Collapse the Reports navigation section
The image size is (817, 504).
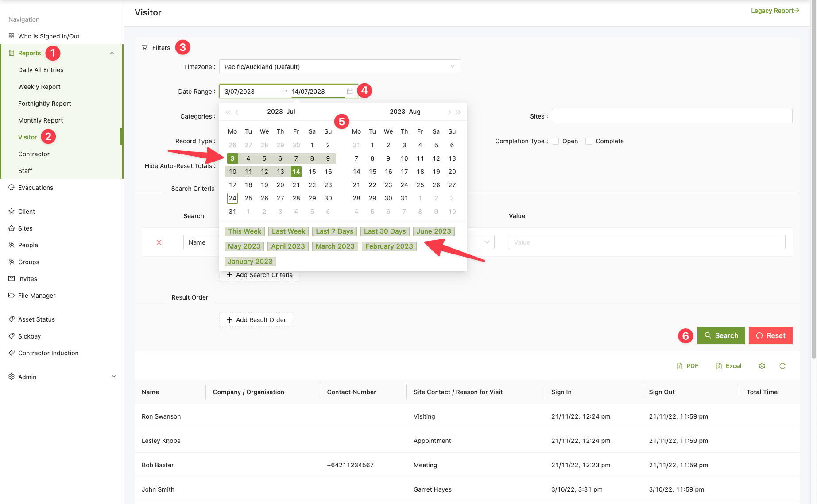112,53
